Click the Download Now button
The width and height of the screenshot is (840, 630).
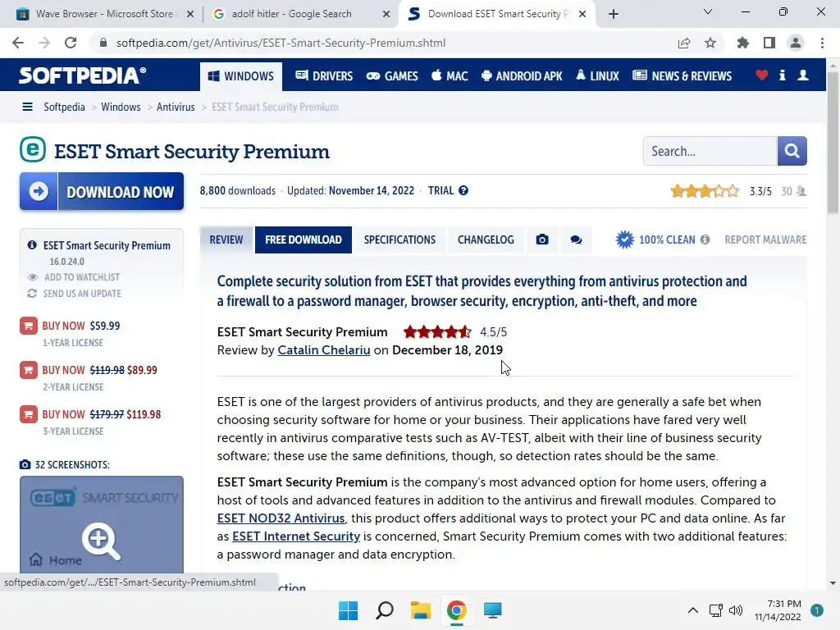pyautogui.click(x=102, y=192)
